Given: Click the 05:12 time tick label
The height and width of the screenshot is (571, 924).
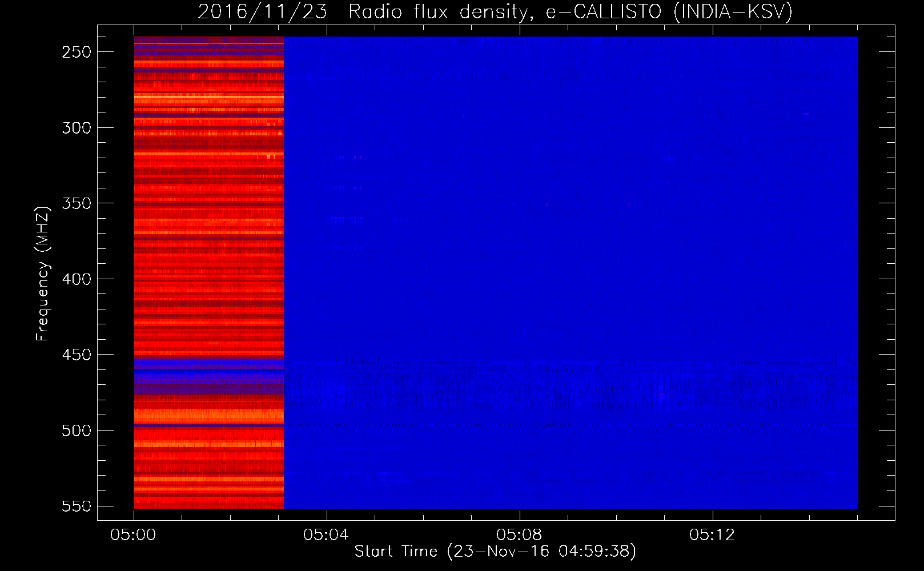Looking at the screenshot, I should 712,534.
